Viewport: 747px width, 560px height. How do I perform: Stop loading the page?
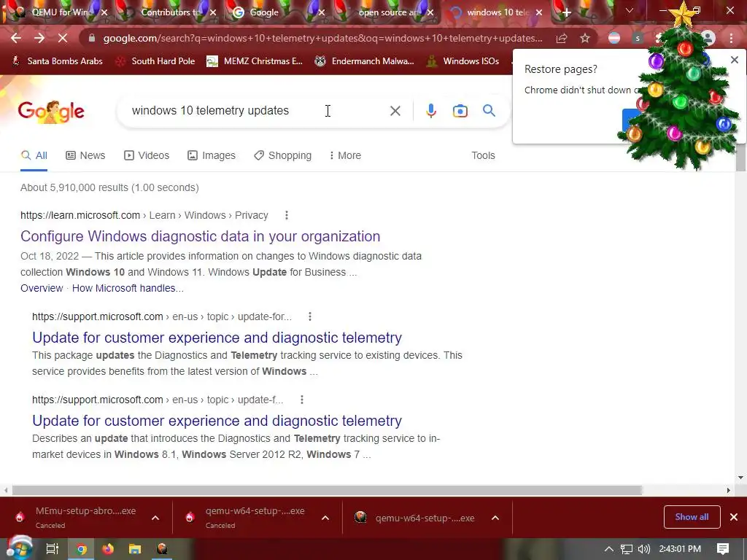63,38
